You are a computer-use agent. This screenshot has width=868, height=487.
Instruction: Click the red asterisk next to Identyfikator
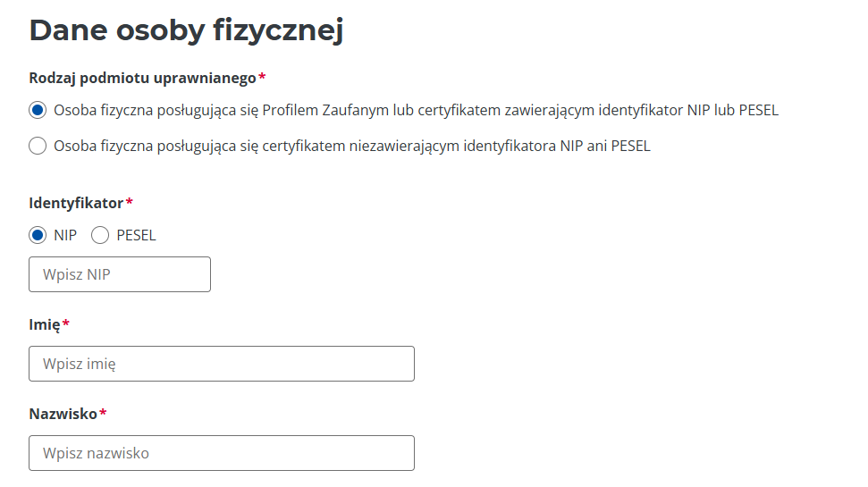click(130, 202)
